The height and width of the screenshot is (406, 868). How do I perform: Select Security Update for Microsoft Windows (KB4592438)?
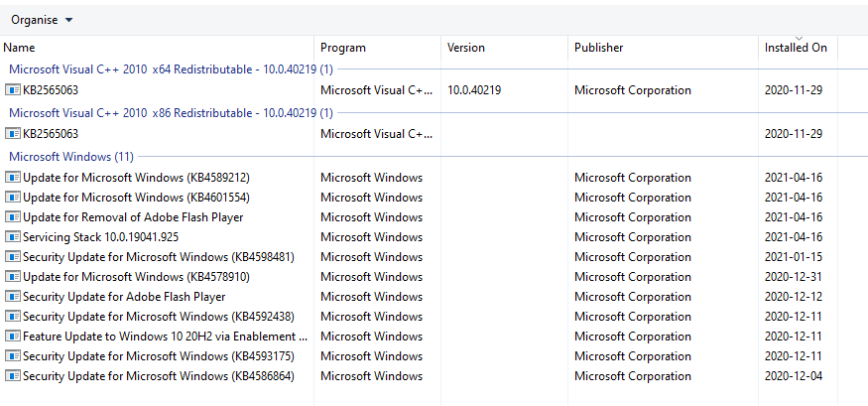(159, 317)
